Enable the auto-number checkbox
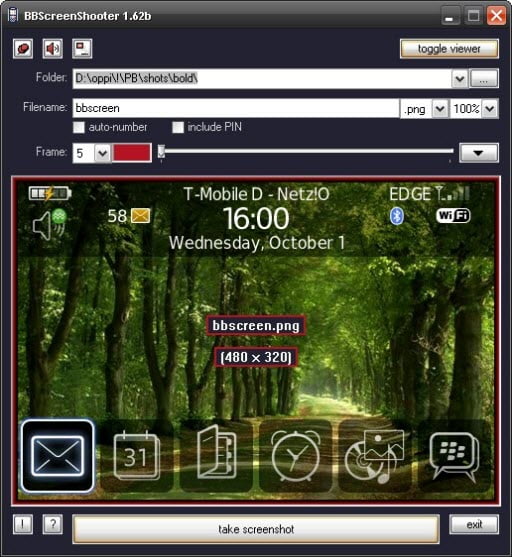Viewport: 512px width, 557px height. 79,127
